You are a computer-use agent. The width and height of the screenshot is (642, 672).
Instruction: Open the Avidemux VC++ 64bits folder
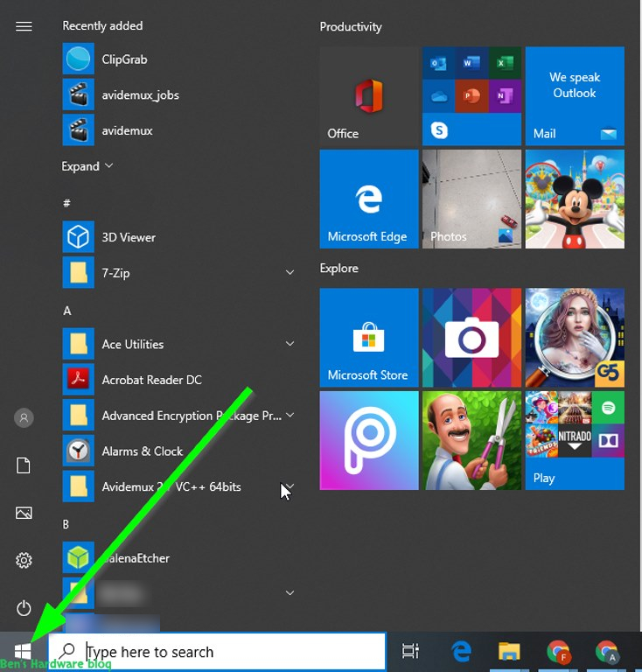pos(179,486)
